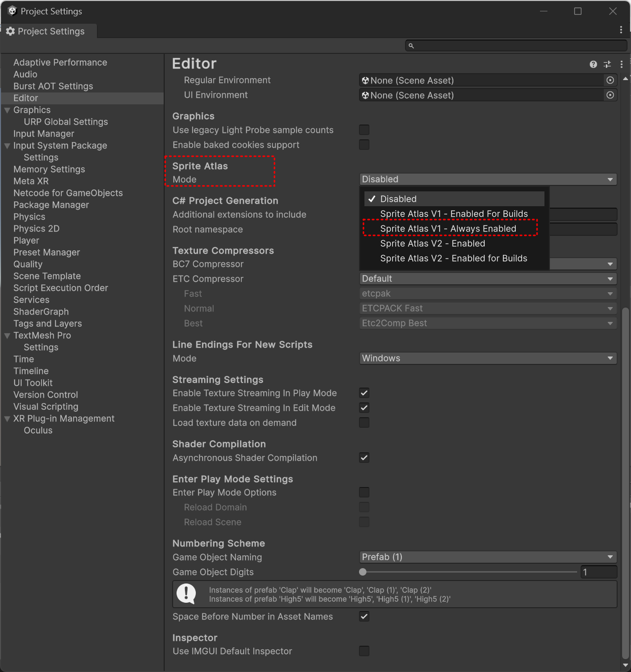The image size is (631, 672).
Task: Open Netcode for GameObjects settings
Action: (68, 193)
